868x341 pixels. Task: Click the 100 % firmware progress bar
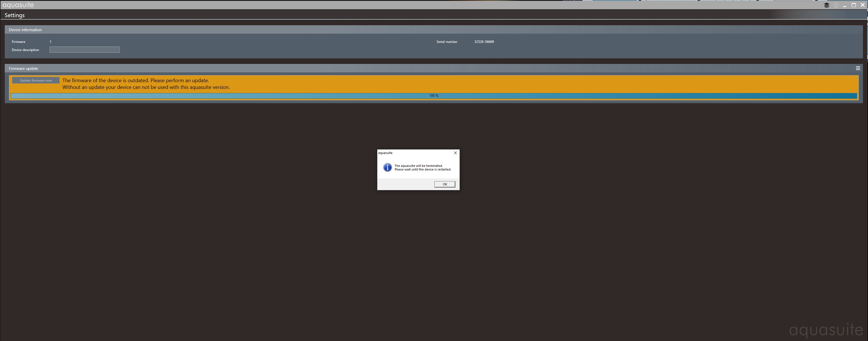point(434,96)
